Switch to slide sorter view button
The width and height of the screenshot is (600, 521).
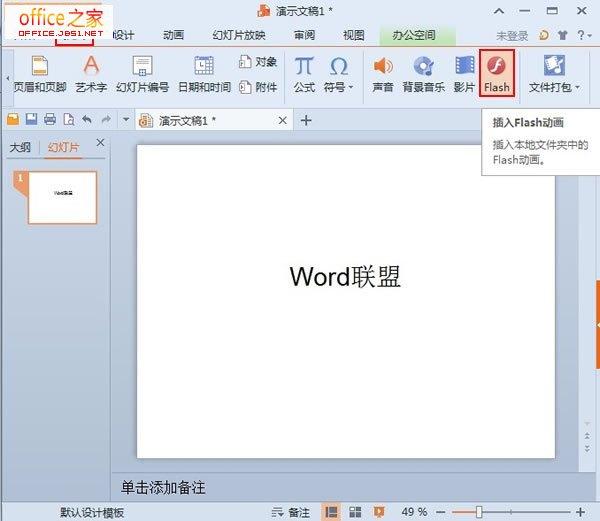[354, 511]
